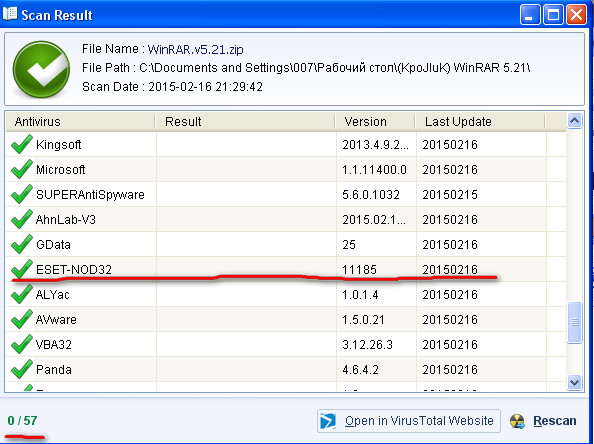Click the green checkmark beside SUPERAntiSpyware

tap(22, 194)
